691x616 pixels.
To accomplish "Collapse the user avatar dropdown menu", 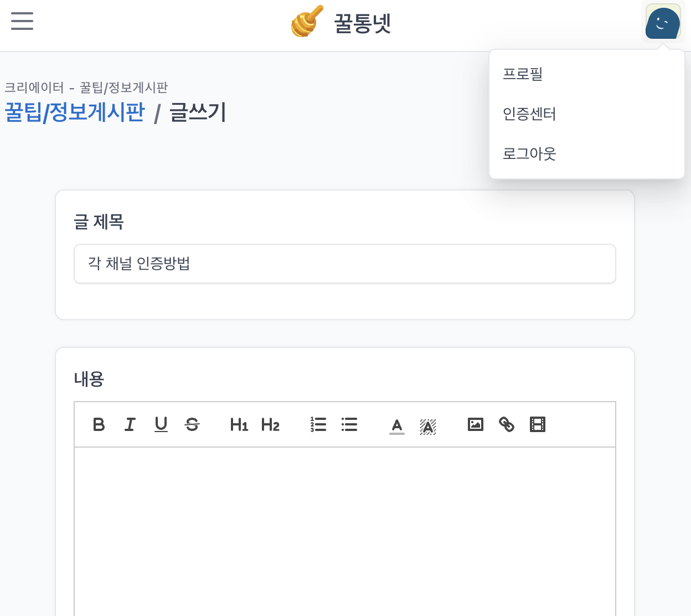I will click(663, 22).
